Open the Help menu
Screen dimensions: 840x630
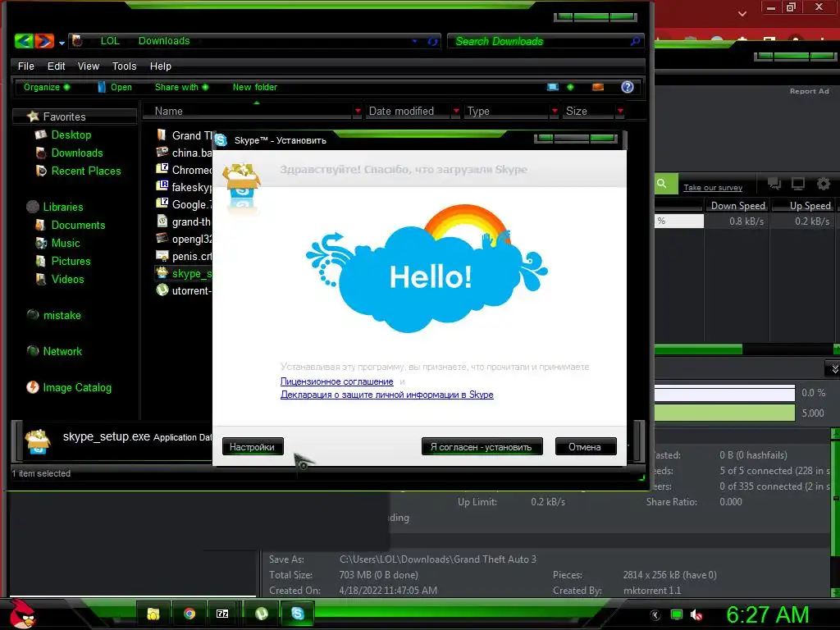pos(160,66)
